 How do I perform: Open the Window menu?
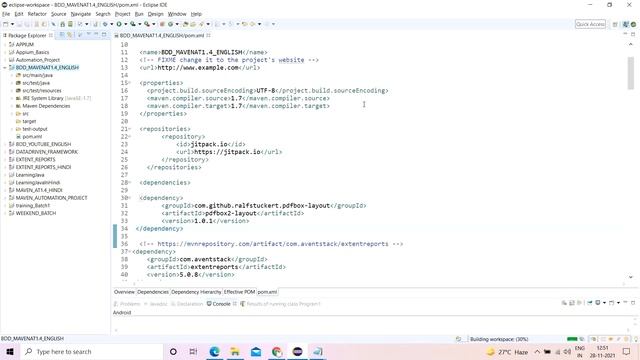[x=177, y=14]
